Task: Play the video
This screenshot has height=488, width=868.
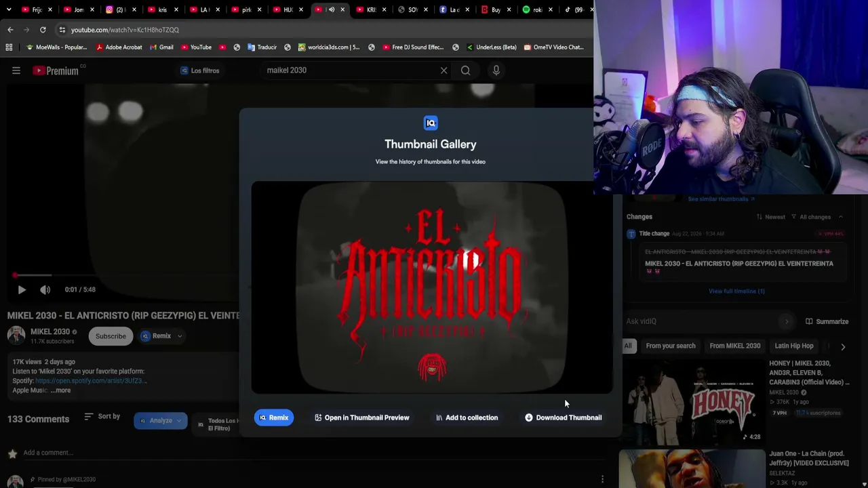Action: click(x=22, y=289)
